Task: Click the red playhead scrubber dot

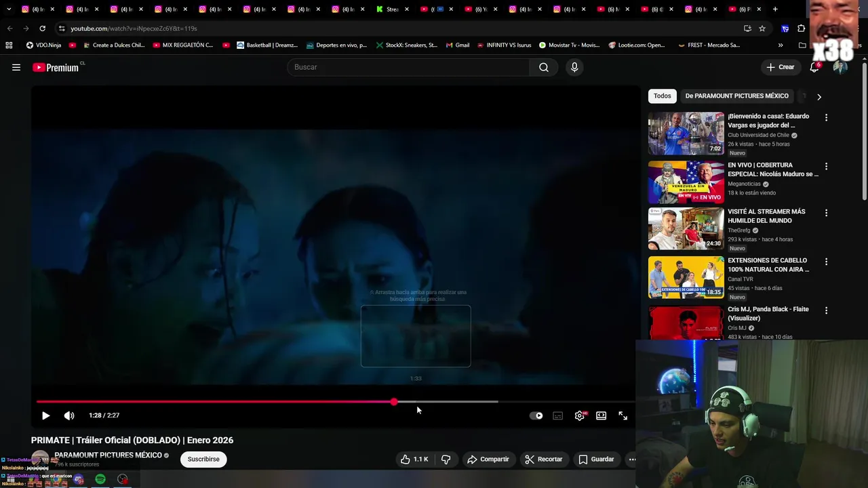Action: point(394,402)
